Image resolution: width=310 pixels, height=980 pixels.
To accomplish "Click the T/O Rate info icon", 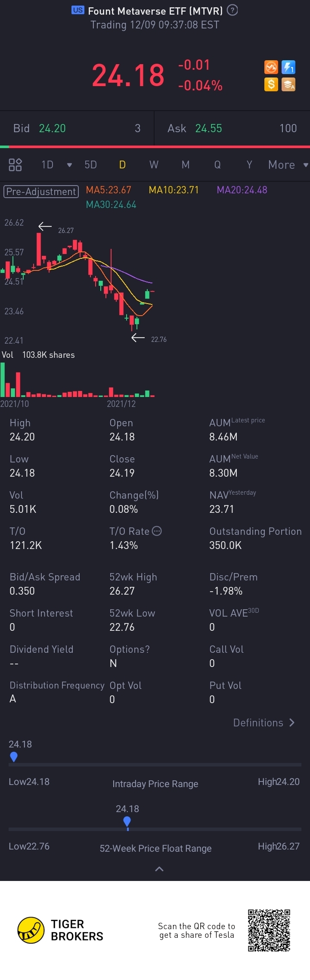I will [157, 531].
